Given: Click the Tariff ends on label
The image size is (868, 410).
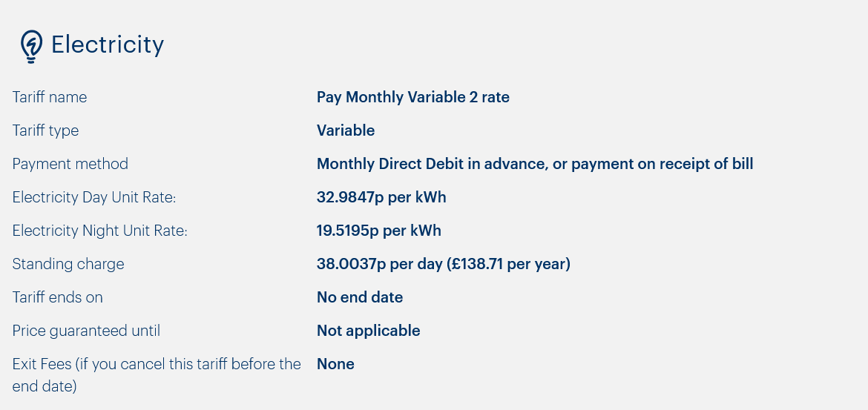Looking at the screenshot, I should pos(58,297).
